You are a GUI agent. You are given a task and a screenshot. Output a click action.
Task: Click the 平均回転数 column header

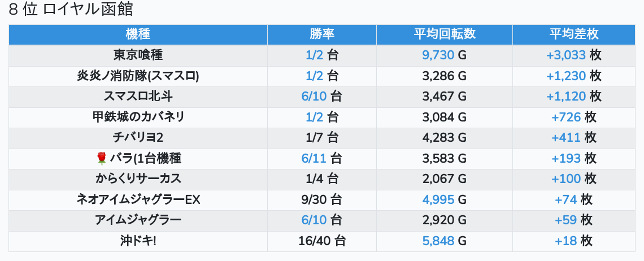click(x=445, y=34)
